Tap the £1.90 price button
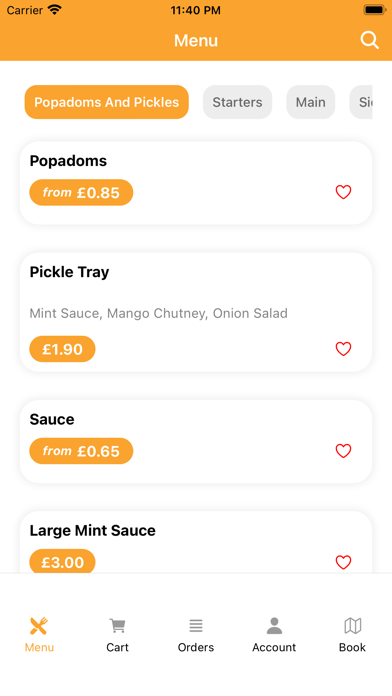The width and height of the screenshot is (392, 696). (62, 349)
